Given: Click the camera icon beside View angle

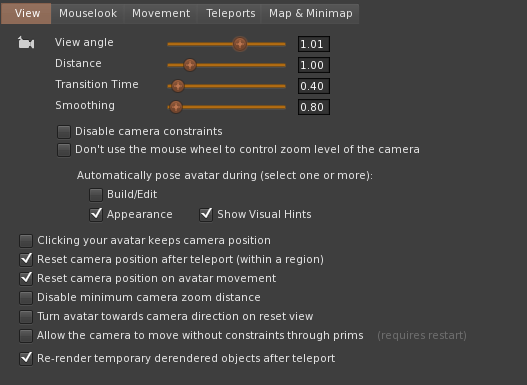Looking at the screenshot, I should (26, 43).
